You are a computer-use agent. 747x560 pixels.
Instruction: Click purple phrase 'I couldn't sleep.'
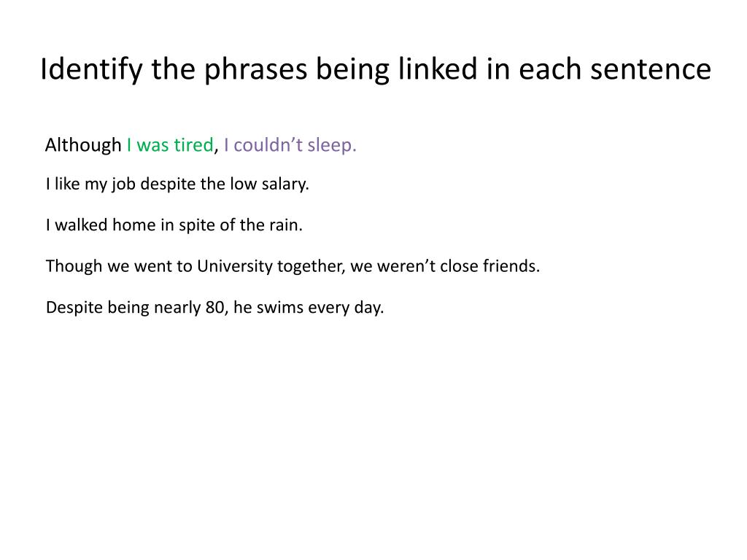tap(290, 145)
